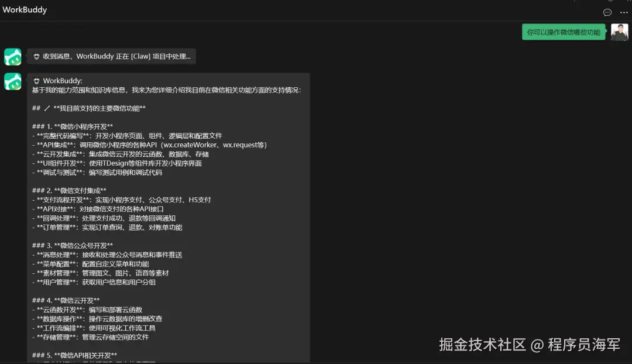Viewport: 632px width, 364px height.
Task: Click the line 云开发集成
Action: (121, 154)
